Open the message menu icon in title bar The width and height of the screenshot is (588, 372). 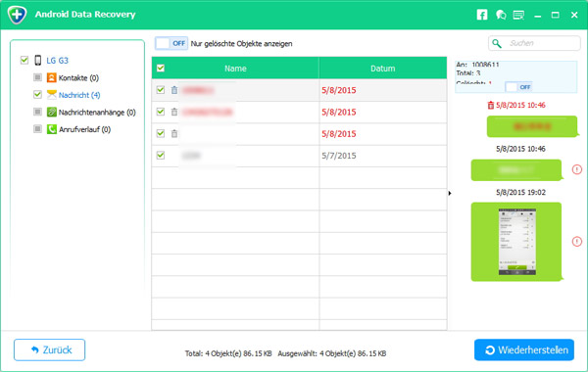tap(518, 15)
